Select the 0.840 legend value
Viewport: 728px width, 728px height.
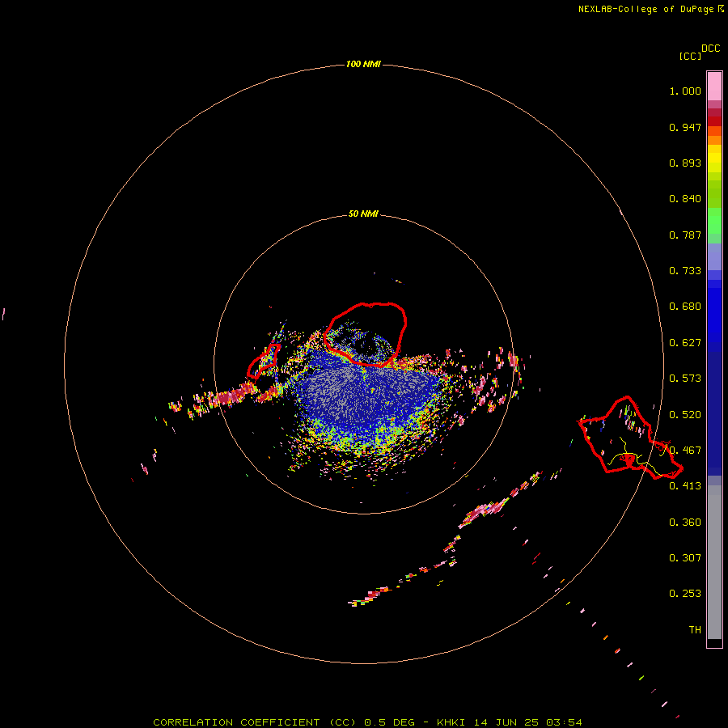coord(685,199)
